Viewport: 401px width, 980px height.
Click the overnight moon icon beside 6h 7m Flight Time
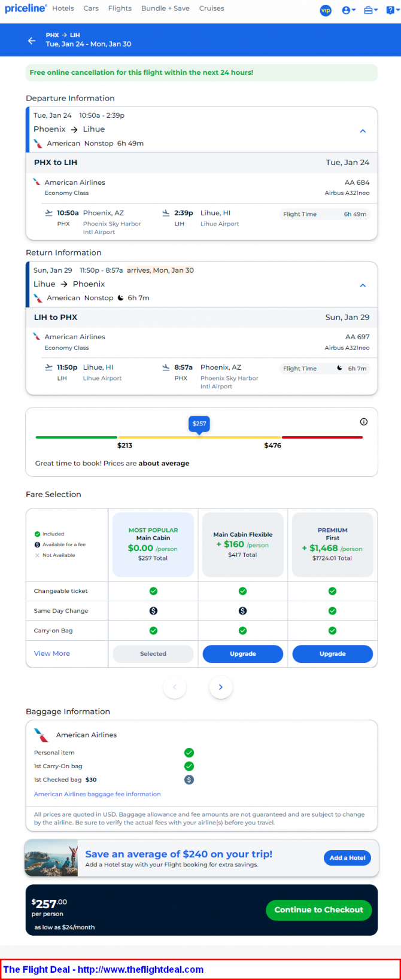339,369
